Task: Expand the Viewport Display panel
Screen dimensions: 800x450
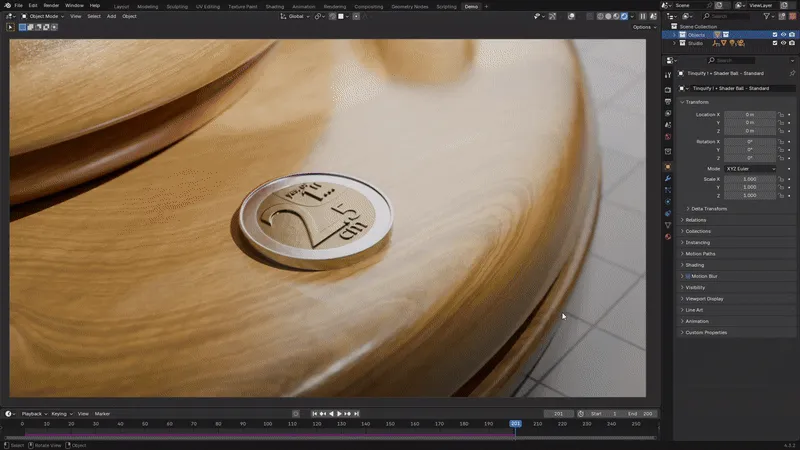Action: click(702, 299)
